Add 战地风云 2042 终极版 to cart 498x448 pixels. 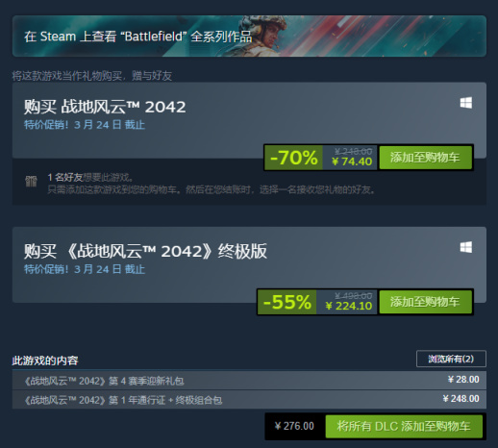pos(425,302)
